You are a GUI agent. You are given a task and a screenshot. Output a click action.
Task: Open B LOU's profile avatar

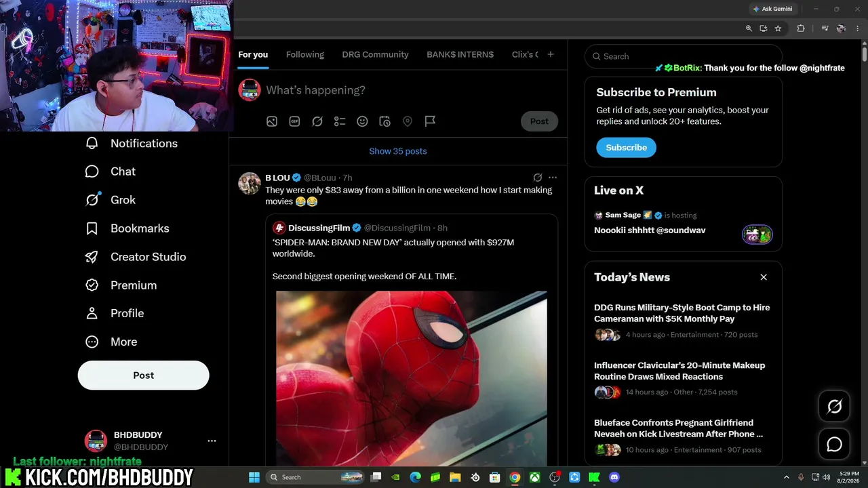pyautogui.click(x=250, y=184)
